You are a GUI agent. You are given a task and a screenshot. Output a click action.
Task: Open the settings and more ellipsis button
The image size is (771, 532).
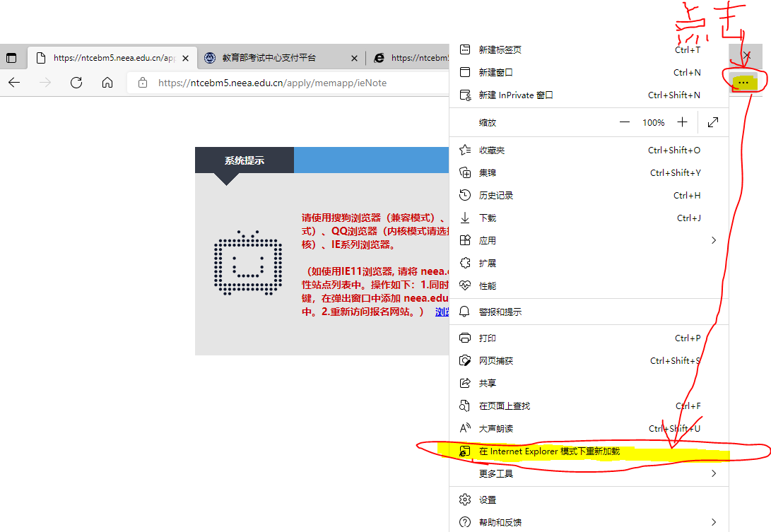pyautogui.click(x=743, y=83)
